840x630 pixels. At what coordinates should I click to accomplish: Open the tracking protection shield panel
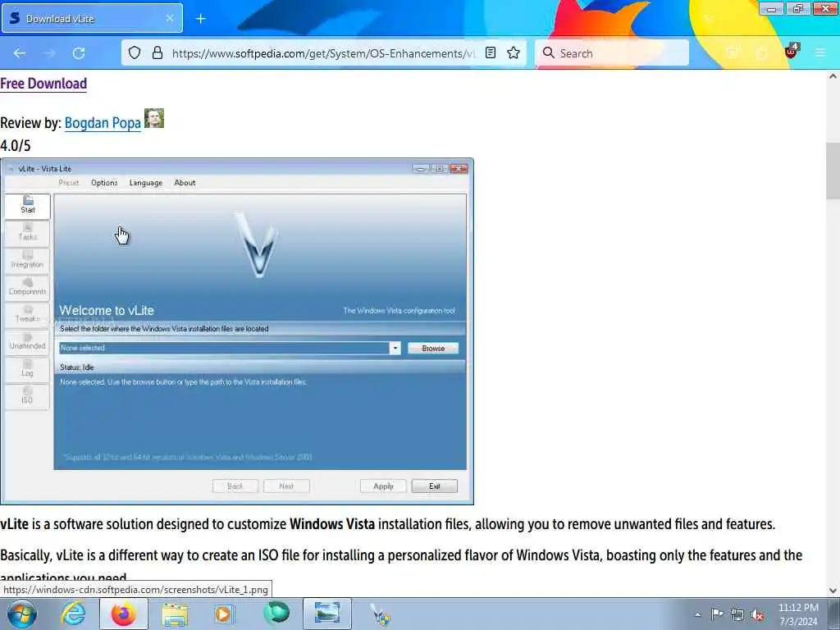tap(135, 52)
